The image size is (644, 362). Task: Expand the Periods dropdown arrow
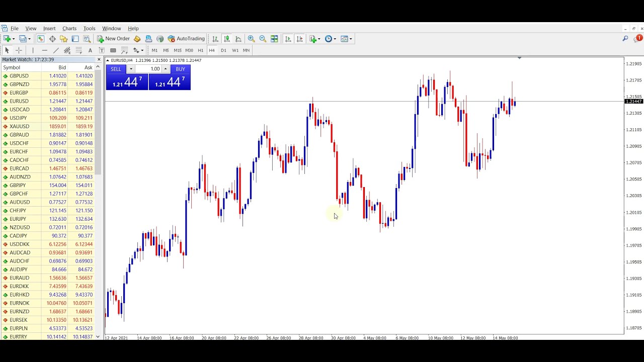[335, 39]
